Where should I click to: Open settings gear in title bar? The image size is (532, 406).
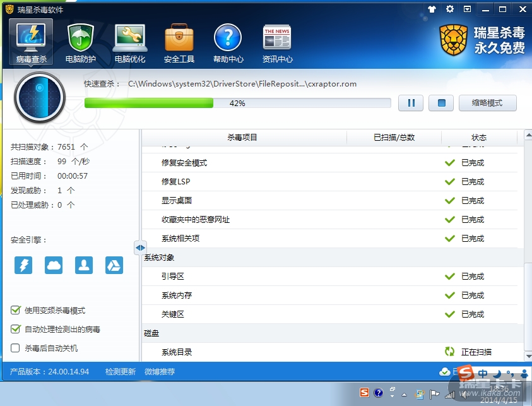(450, 9)
